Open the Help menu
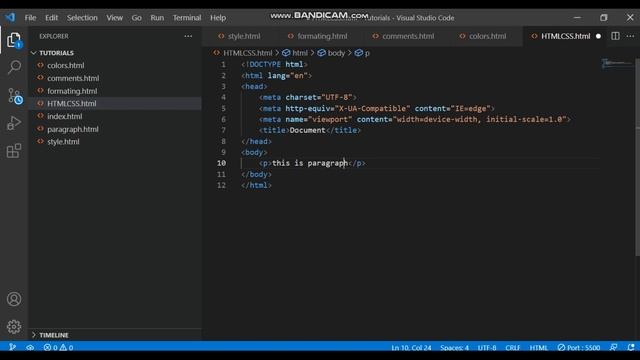This screenshot has width=640, height=360. 218,18
